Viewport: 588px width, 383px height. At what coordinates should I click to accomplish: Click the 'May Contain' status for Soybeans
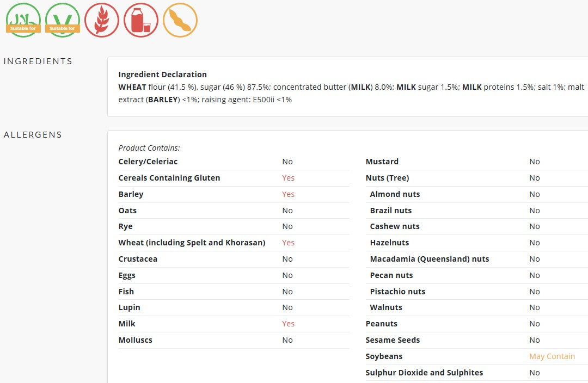pos(552,356)
